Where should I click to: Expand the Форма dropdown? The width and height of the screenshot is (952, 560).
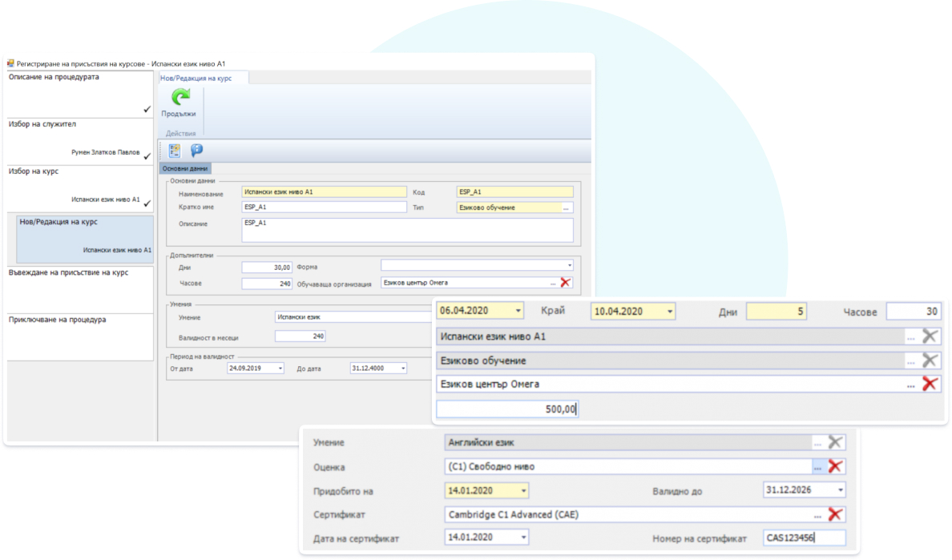pyautogui.click(x=569, y=265)
